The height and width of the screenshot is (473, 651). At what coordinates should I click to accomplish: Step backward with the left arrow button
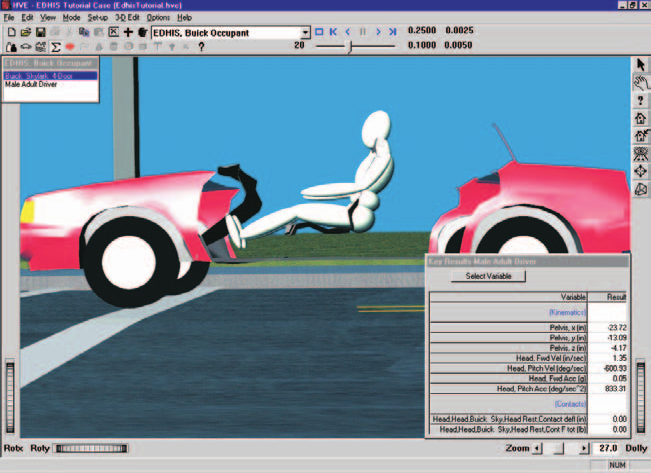(x=348, y=32)
